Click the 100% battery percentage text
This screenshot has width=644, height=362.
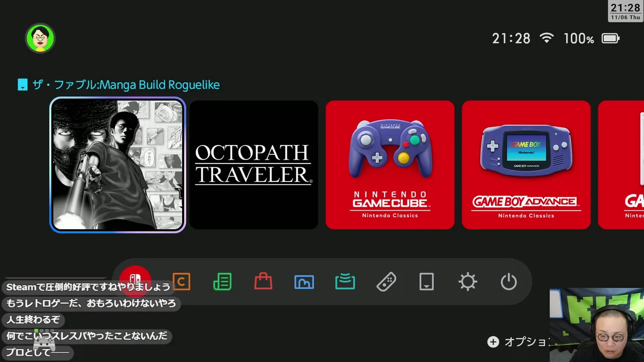[579, 39]
